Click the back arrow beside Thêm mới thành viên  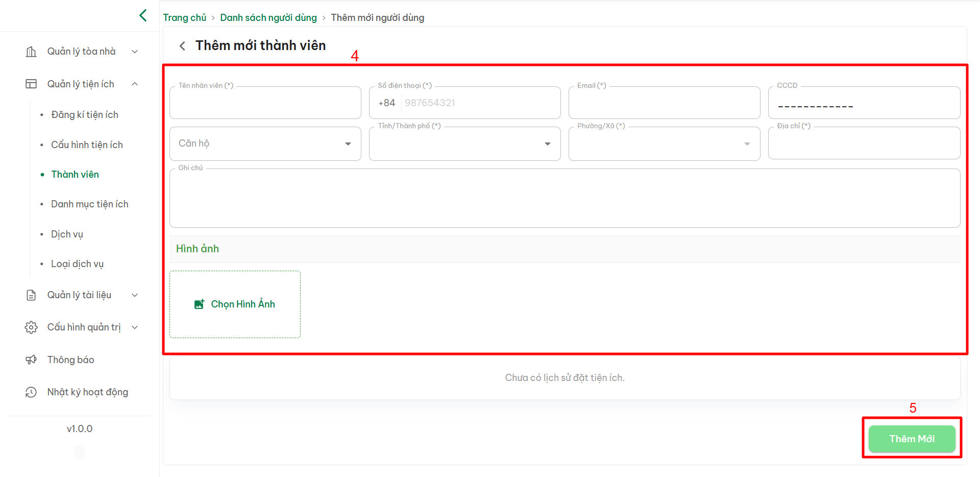[182, 46]
